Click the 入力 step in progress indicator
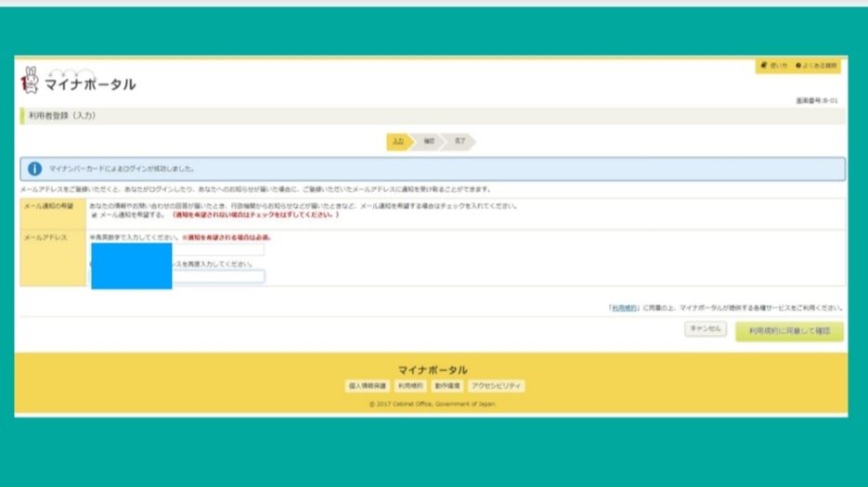 click(x=397, y=142)
